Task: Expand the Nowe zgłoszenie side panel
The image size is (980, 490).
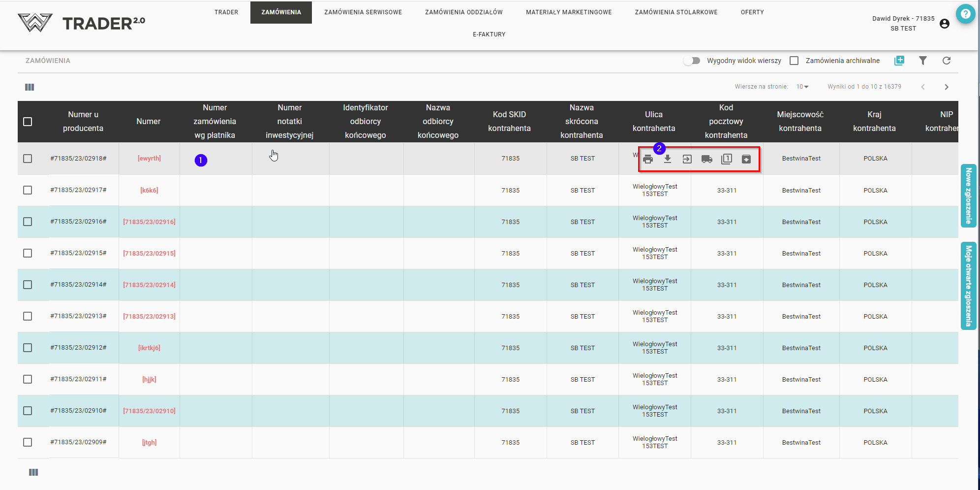Action: (x=968, y=196)
